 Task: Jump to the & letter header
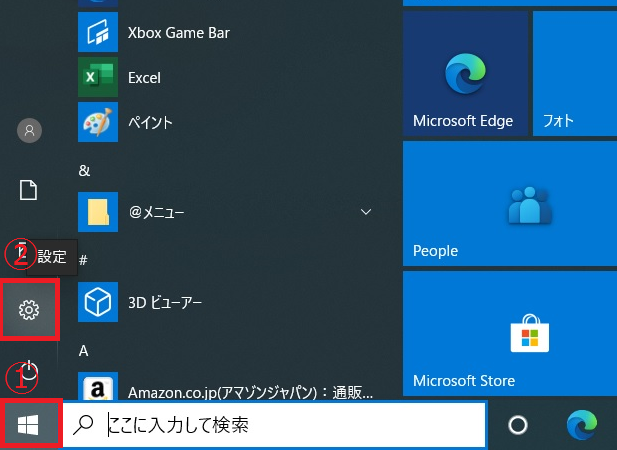[84, 170]
